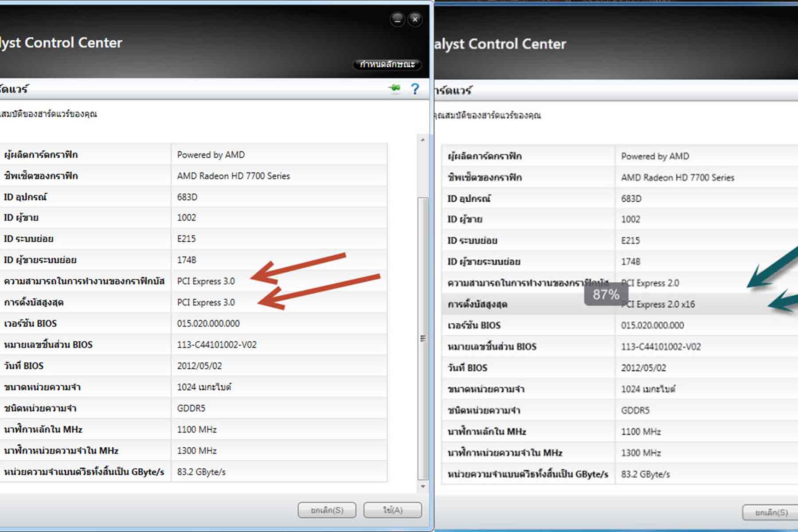
Task: Click 'นาฬิกาหลักใน MHz' label in left window
Action: [43, 430]
